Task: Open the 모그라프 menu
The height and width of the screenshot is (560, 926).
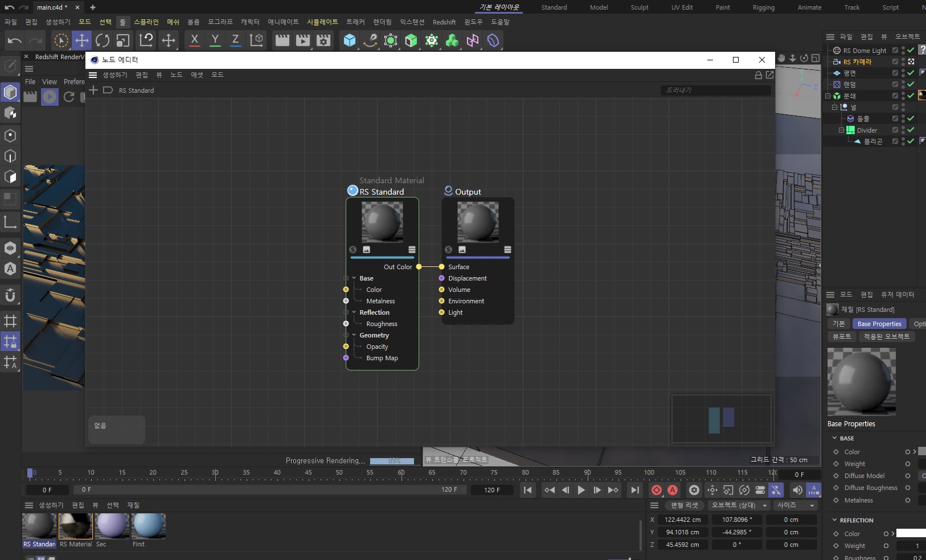Action: click(x=220, y=22)
